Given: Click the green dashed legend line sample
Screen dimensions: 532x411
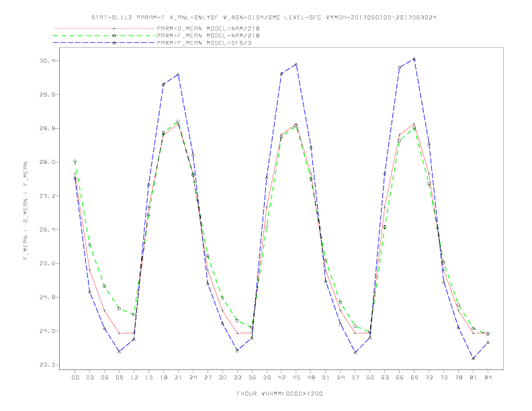Looking at the screenshot, I should point(104,36).
